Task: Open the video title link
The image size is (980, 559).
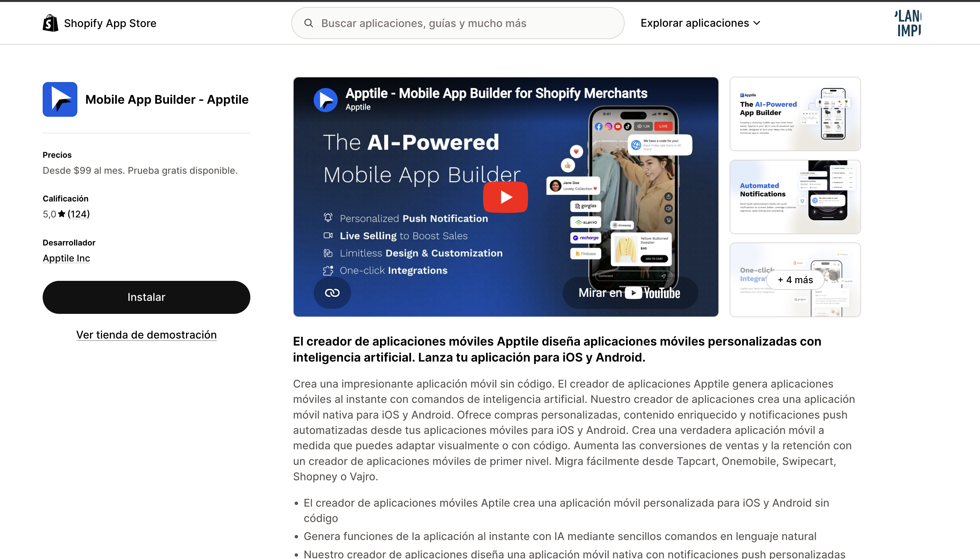Action: (x=496, y=93)
